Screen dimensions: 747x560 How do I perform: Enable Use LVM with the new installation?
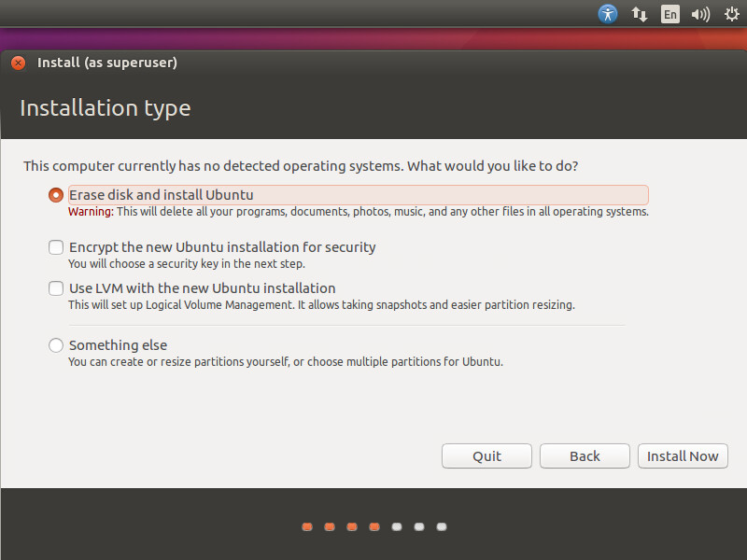pos(56,288)
